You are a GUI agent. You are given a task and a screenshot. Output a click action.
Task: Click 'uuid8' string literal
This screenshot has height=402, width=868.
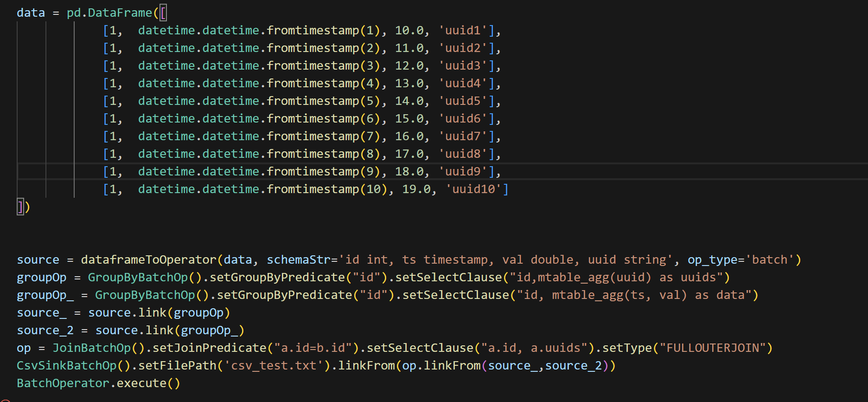point(463,154)
